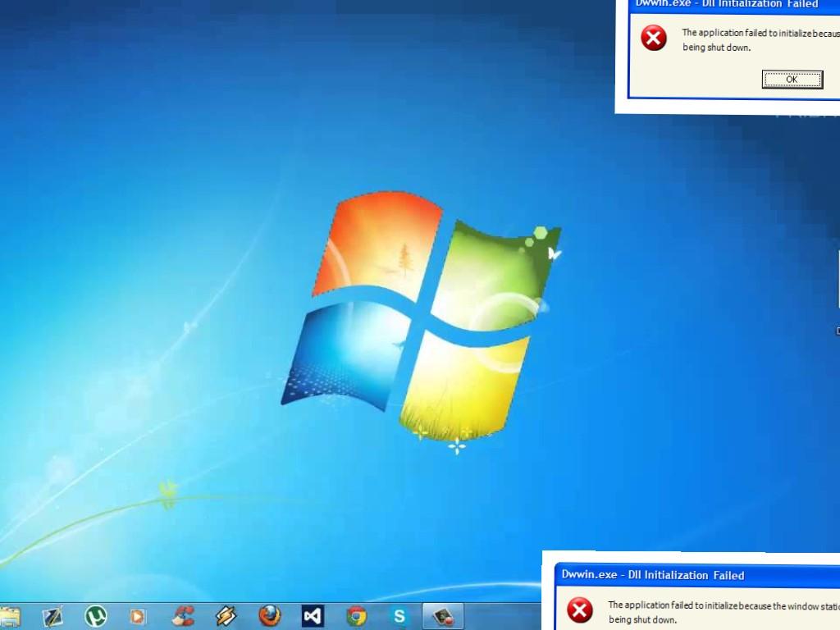Select the bottom Dwwin.exe dialog title bar
The image size is (840, 630).
point(697,575)
